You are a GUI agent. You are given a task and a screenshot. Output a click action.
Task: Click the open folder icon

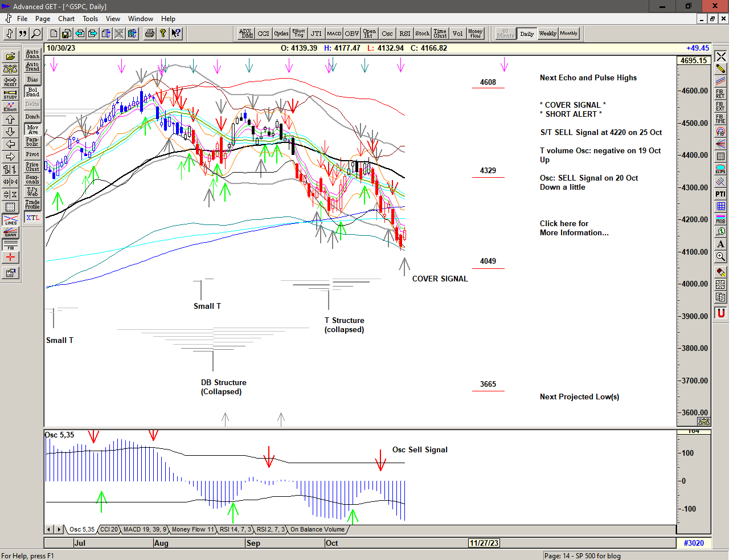tap(10, 56)
